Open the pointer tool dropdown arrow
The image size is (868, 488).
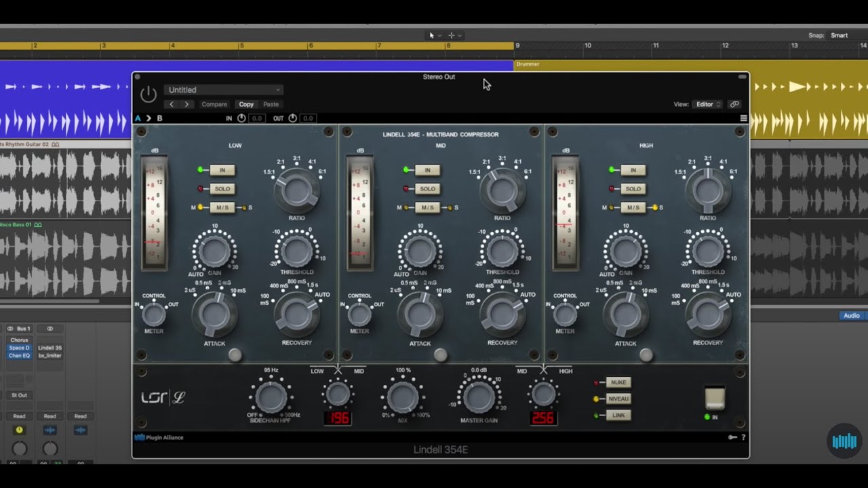pyautogui.click(x=439, y=35)
